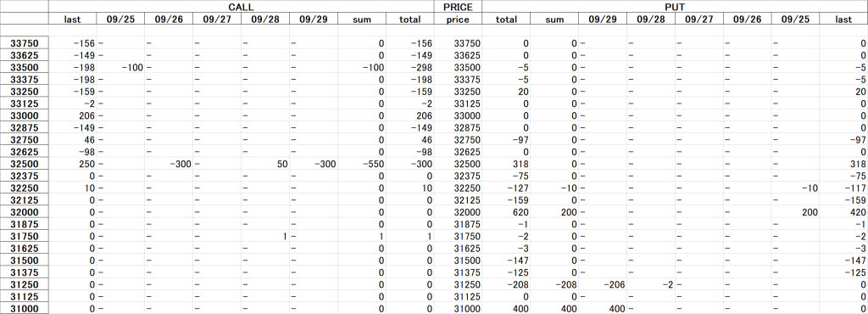Select price column cell 32000
The width and height of the screenshot is (868, 314).
458,212
